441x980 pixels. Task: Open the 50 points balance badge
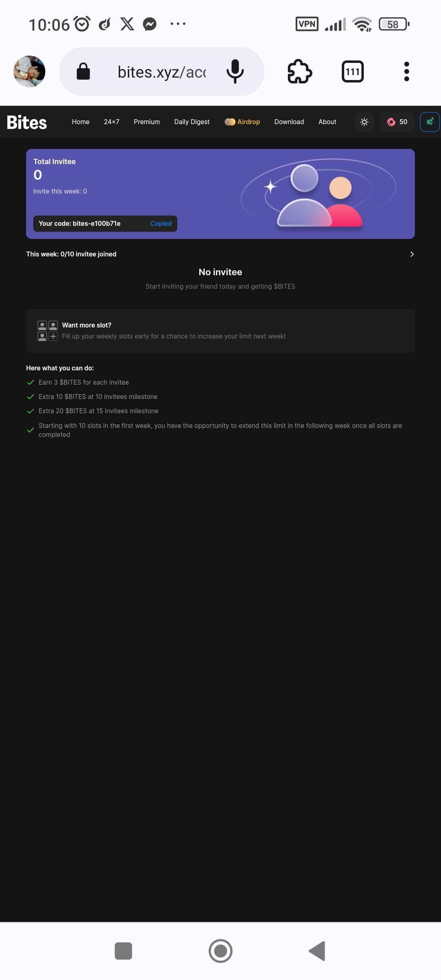(x=397, y=122)
